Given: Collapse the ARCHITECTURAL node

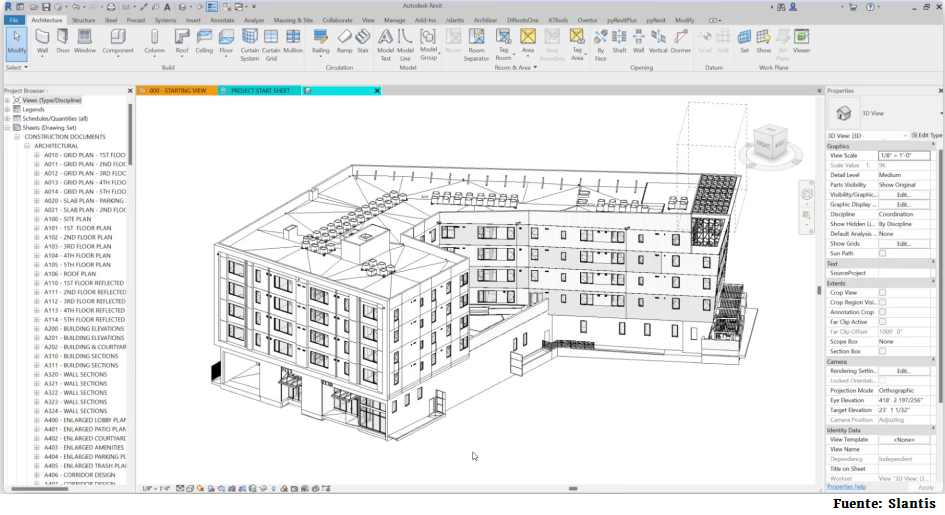Looking at the screenshot, I should pyautogui.click(x=27, y=146).
